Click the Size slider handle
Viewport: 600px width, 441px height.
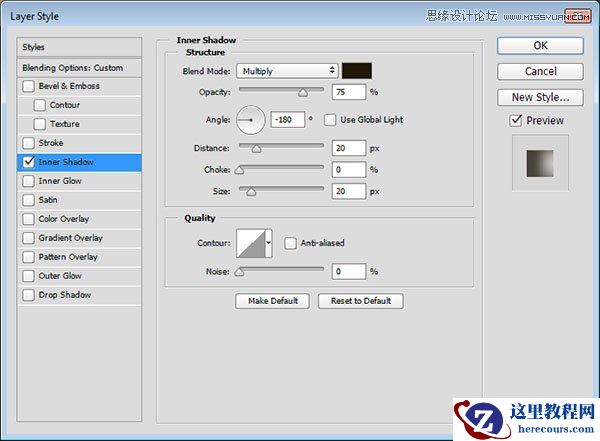pyautogui.click(x=251, y=191)
